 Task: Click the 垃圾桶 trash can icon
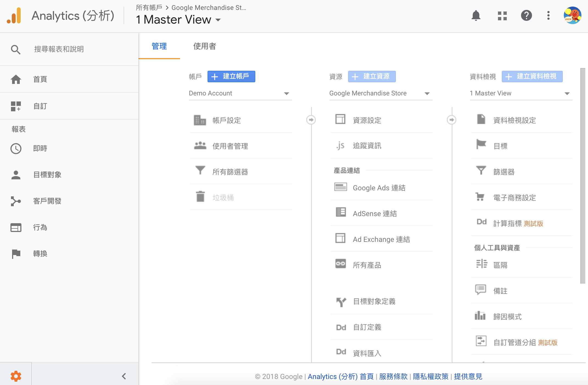(200, 197)
